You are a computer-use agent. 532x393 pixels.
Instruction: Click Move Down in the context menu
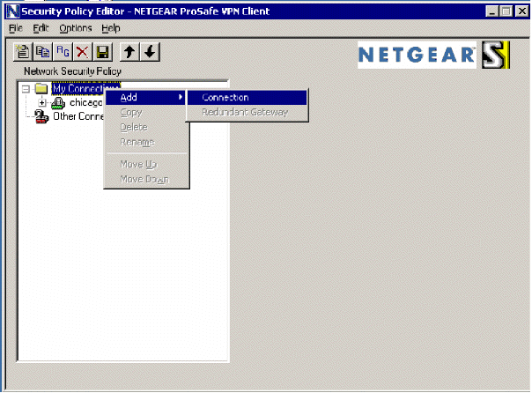coord(146,179)
